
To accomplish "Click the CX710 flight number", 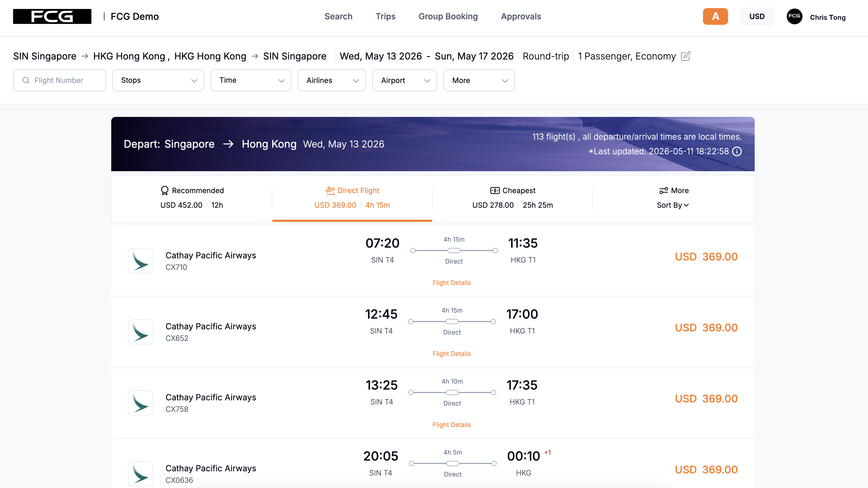I will pos(176,267).
